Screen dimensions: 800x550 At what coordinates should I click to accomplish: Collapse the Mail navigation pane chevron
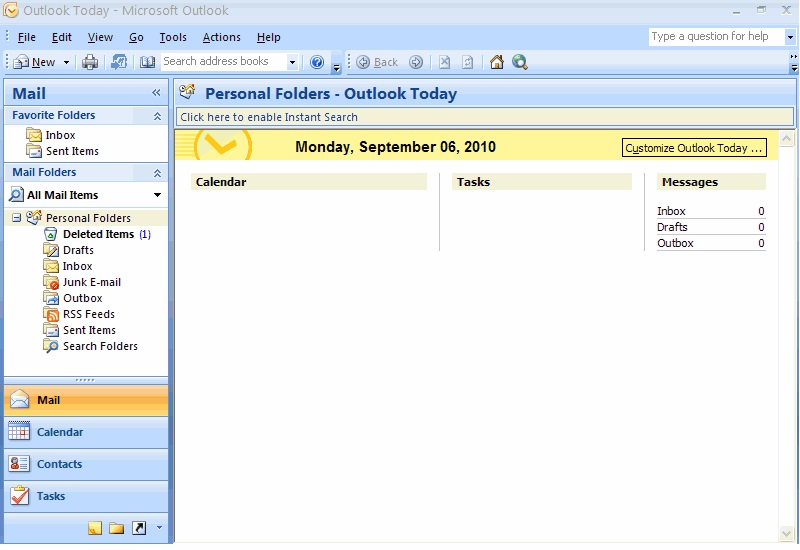156,92
